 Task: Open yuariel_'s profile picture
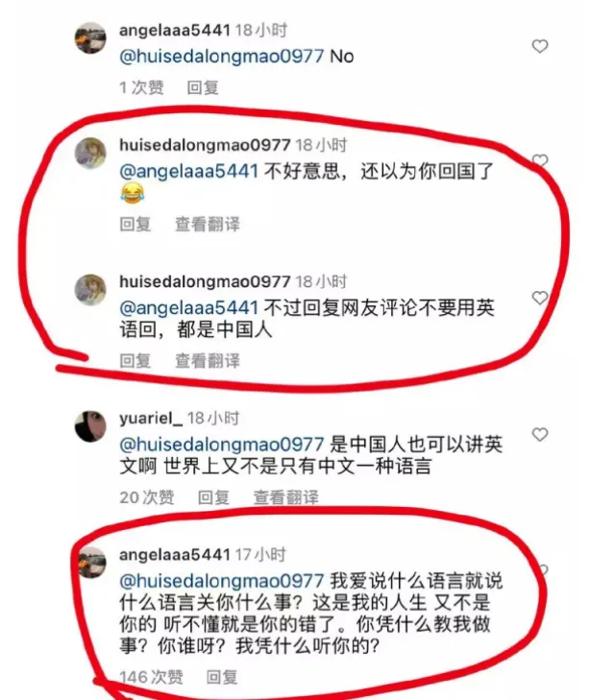click(90, 426)
